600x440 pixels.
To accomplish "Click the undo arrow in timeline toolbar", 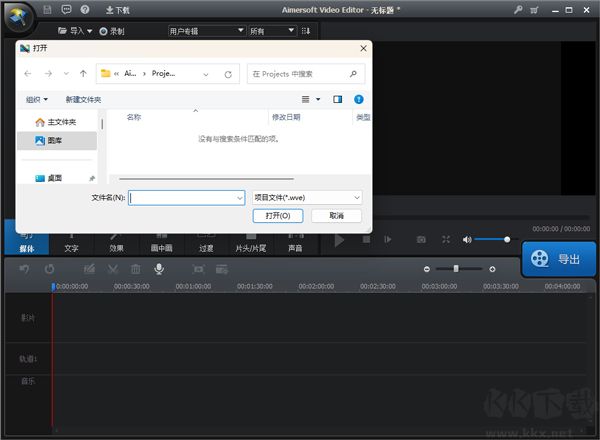I will click(24, 269).
